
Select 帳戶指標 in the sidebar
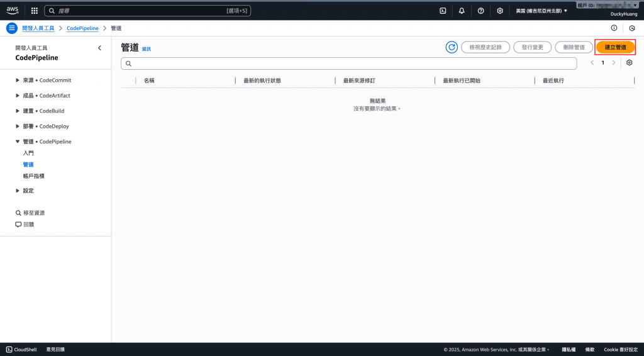coord(34,176)
